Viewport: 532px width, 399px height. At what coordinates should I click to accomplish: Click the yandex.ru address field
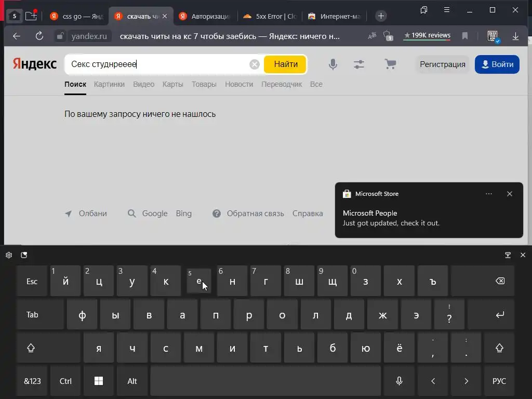[x=89, y=36]
